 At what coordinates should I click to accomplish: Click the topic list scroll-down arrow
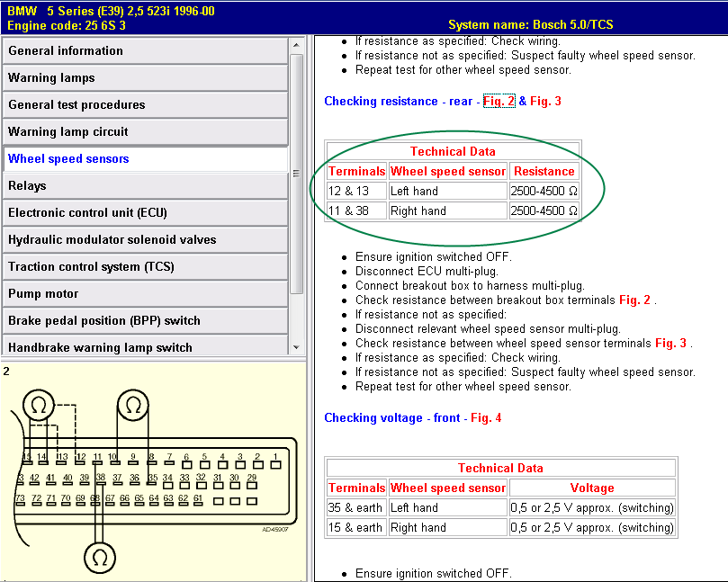pos(296,347)
